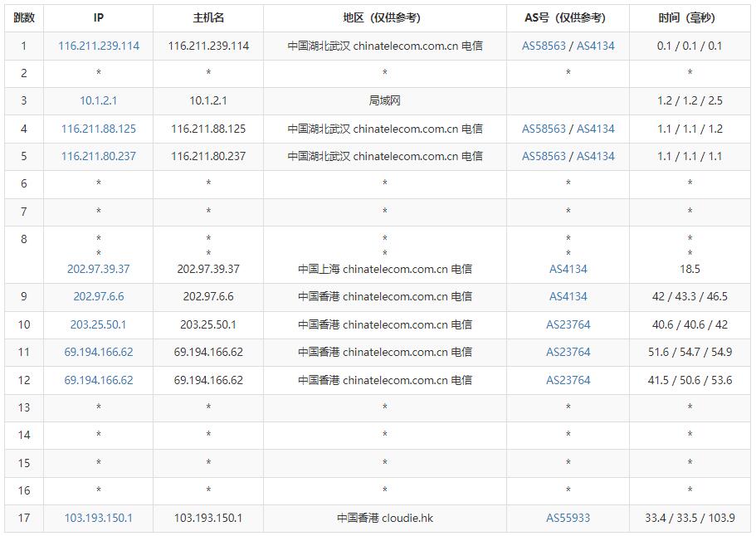Select hostname 202.97.6.6 in 主机名 column
The height and width of the screenshot is (536, 756).
[208, 296]
